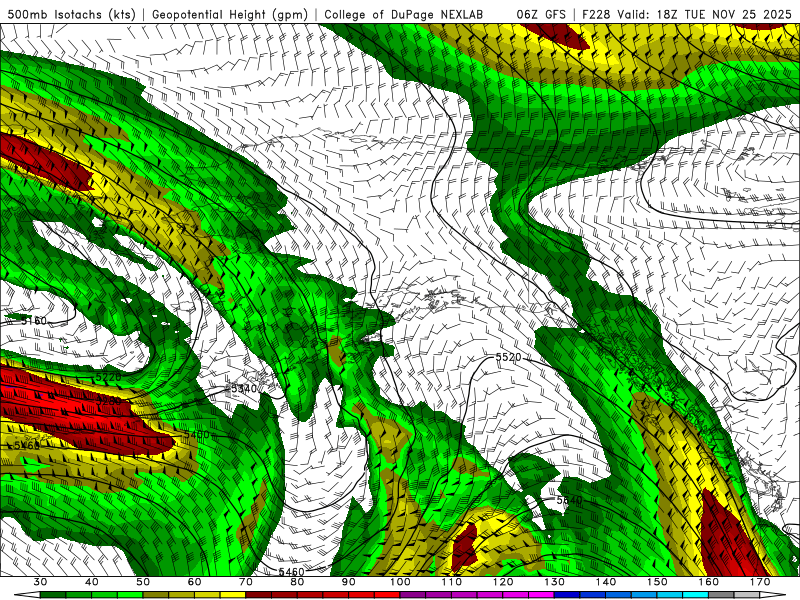Pick the cyan swatch just before 160

click(x=695, y=595)
